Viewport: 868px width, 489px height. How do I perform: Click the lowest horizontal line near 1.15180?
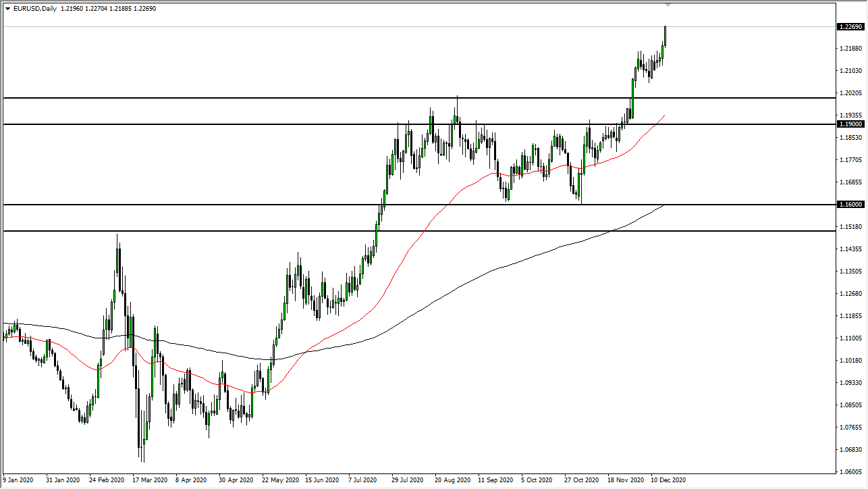[x=202, y=231]
